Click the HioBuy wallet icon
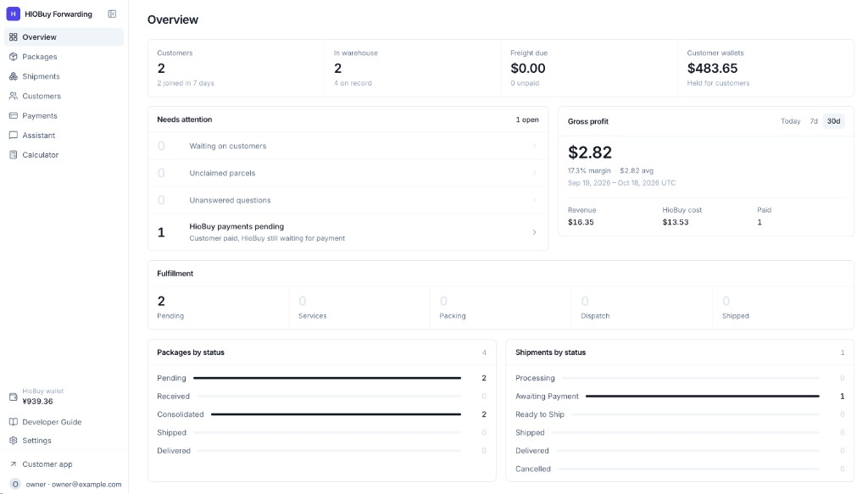 14,397
